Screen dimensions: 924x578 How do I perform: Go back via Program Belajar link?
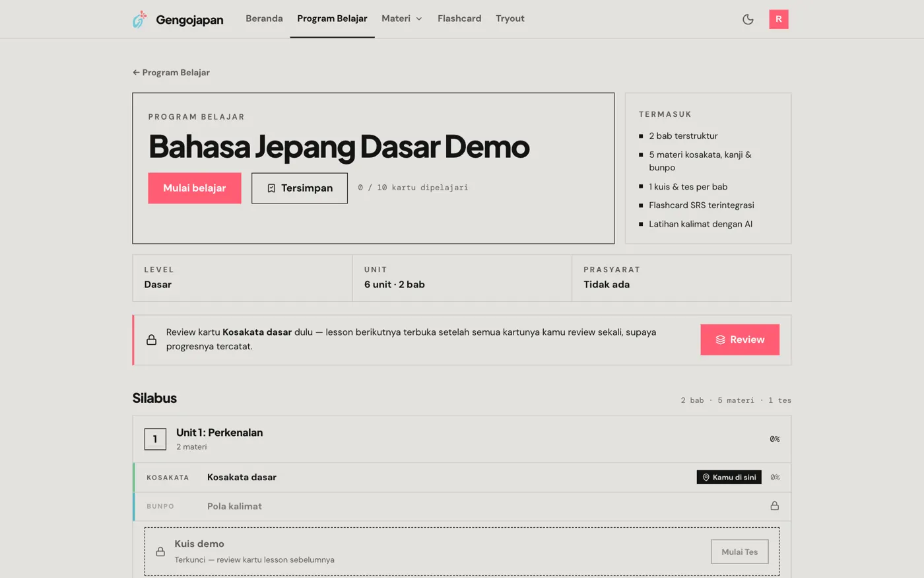171,73
